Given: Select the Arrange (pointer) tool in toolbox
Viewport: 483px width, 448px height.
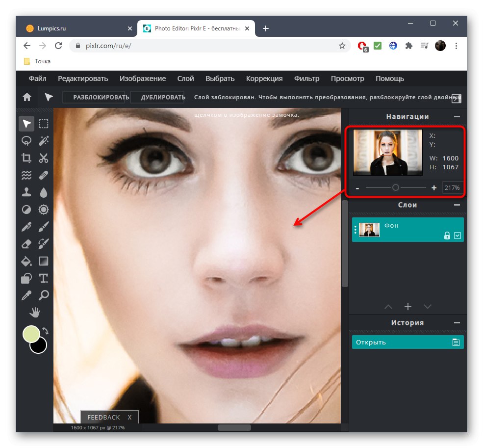Looking at the screenshot, I should [26, 124].
